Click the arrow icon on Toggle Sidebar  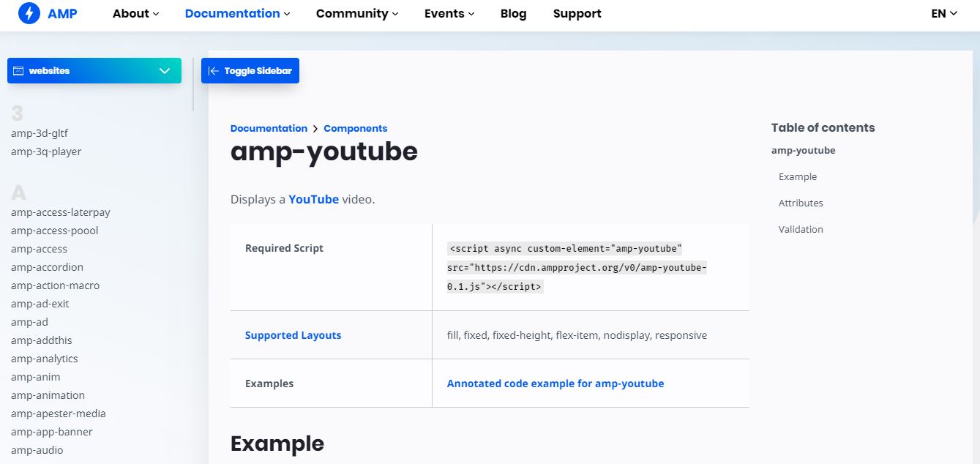click(x=214, y=71)
